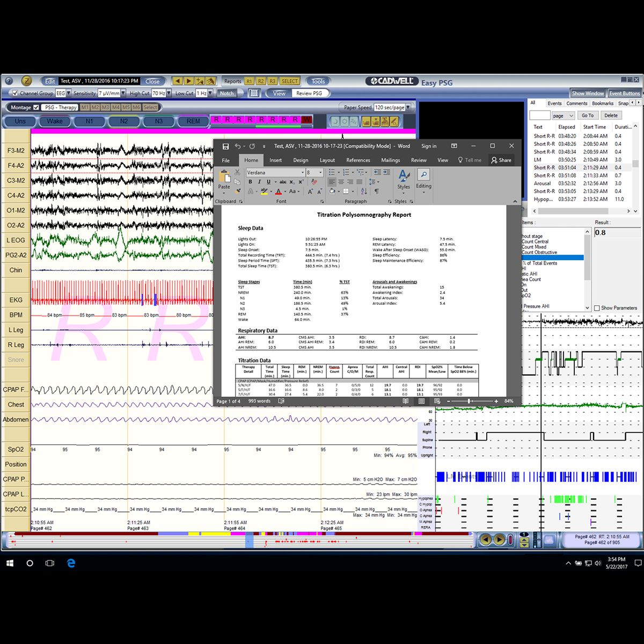The width and height of the screenshot is (644, 644).
Task: Switch to the Events tab
Action: 555,103
